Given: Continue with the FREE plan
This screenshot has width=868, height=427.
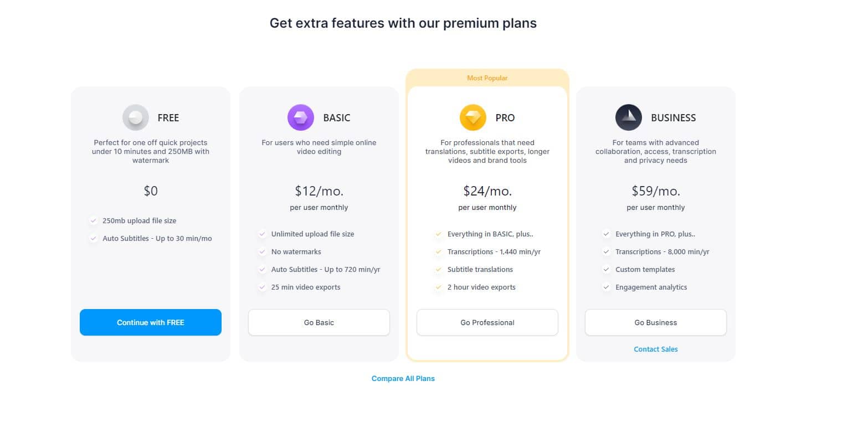Looking at the screenshot, I should pos(151,322).
